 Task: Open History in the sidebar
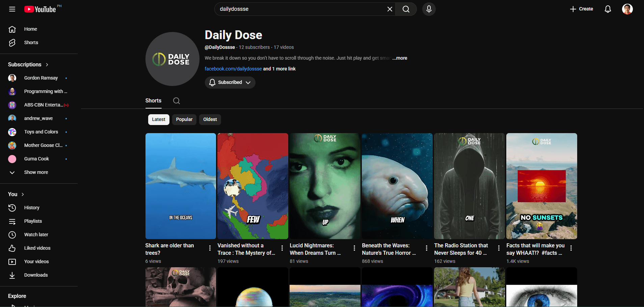32,208
